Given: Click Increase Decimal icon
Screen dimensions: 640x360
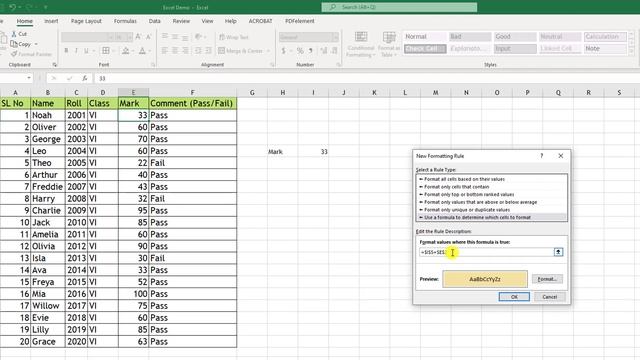Looking at the screenshot, I should (324, 51).
